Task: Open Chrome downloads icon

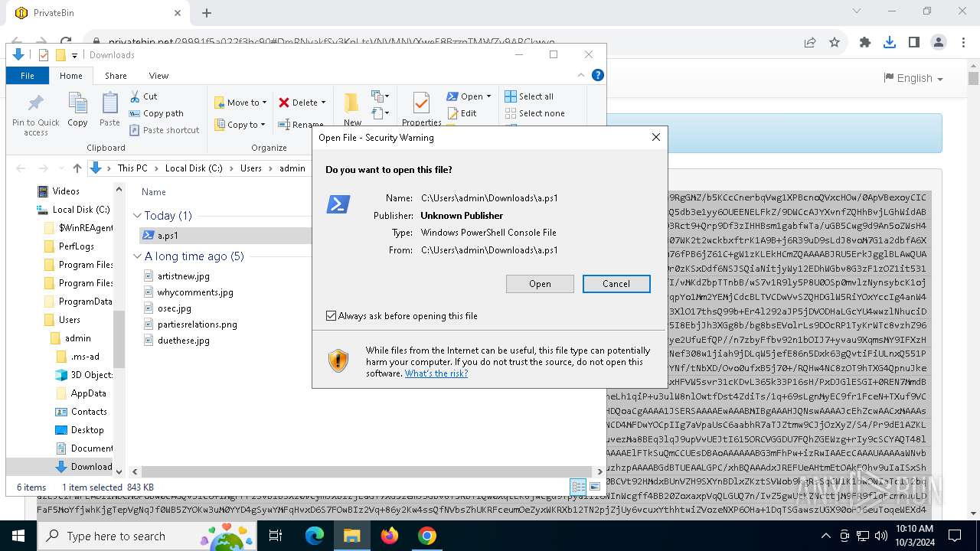Action: click(x=890, y=43)
